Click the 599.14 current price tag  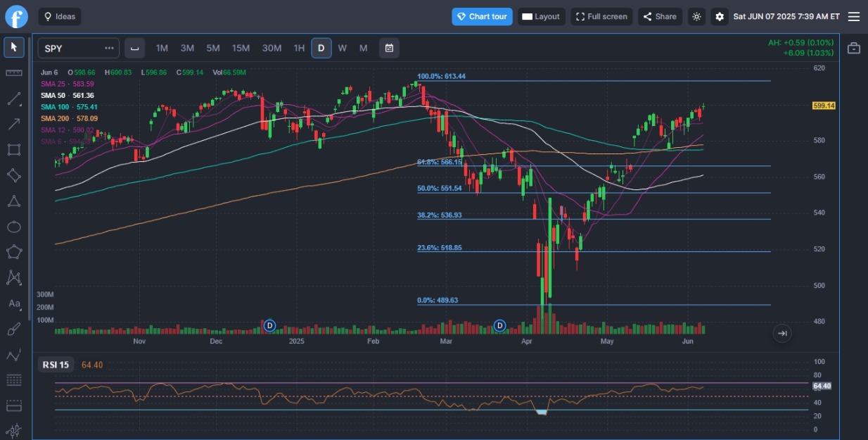coord(824,106)
